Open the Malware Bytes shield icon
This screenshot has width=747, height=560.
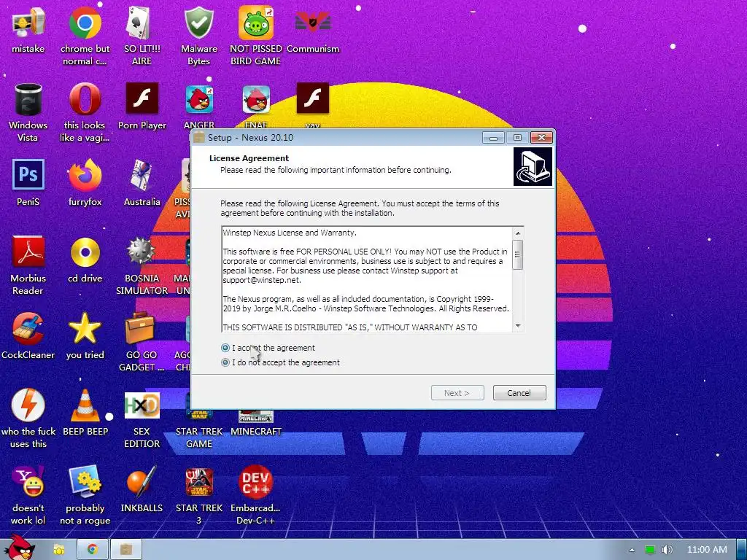pyautogui.click(x=198, y=36)
